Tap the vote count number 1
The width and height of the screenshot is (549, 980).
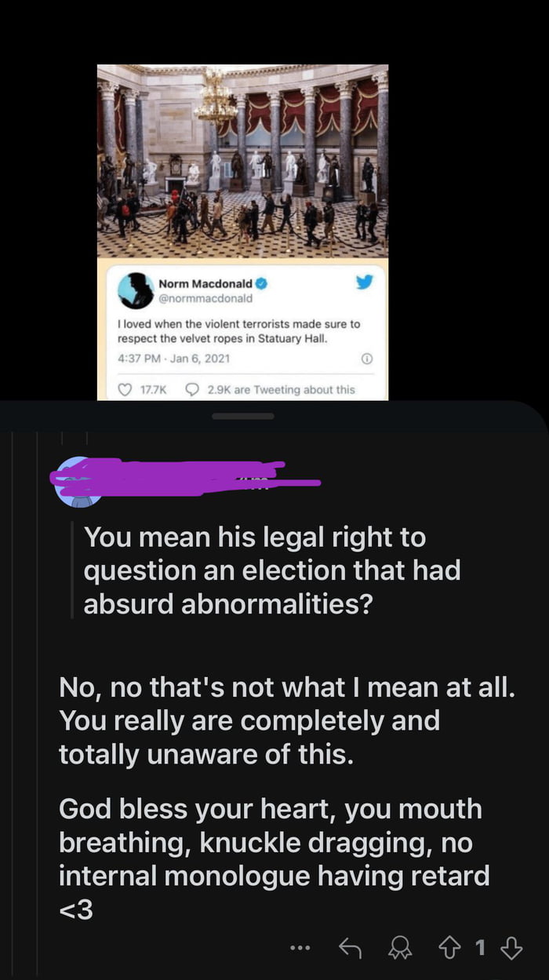pos(478,948)
